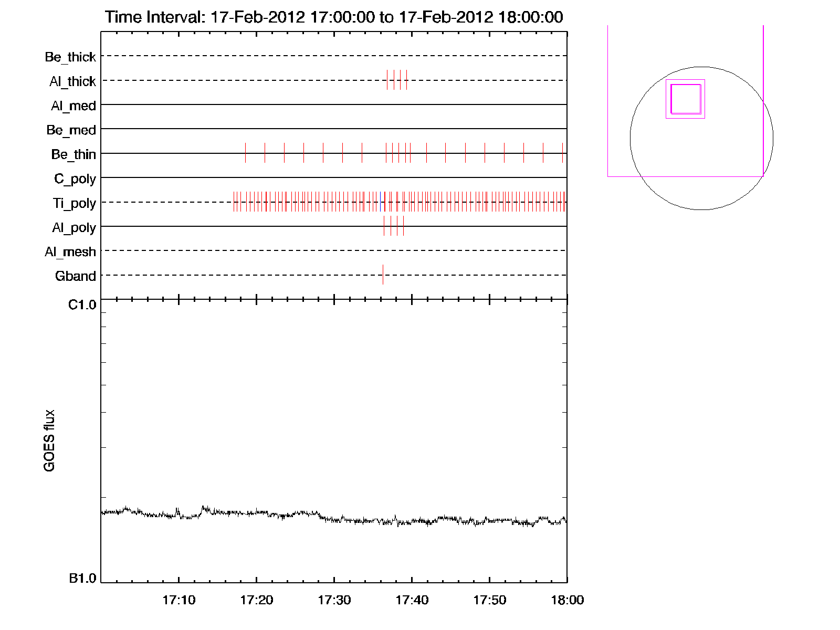840x630 pixels.
Task: Click the GOES flux axis label
Action: click(x=49, y=440)
